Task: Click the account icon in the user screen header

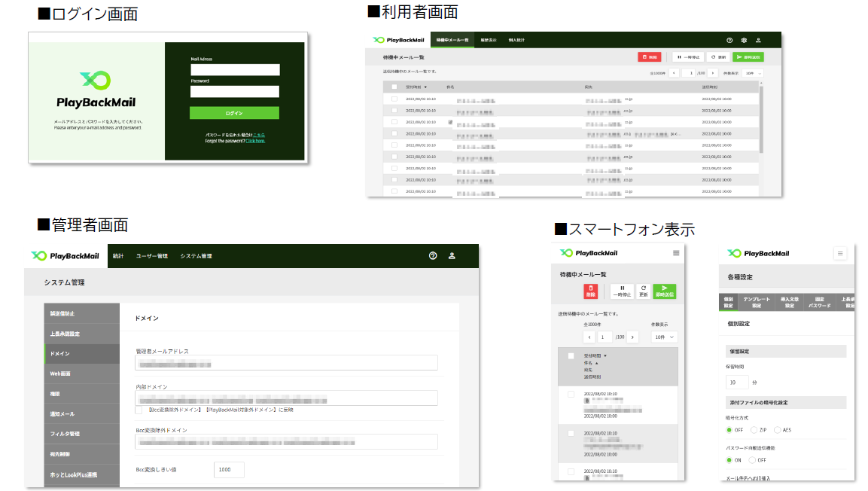Action: 759,41
